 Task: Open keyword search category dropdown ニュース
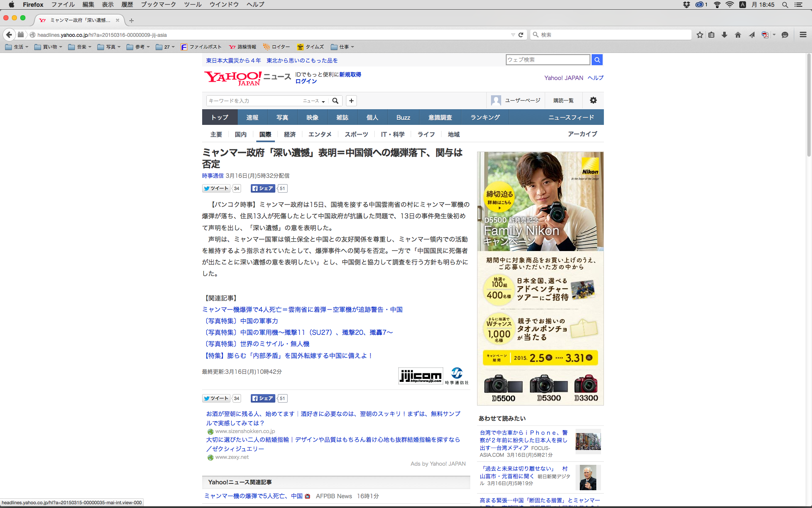[x=314, y=101]
